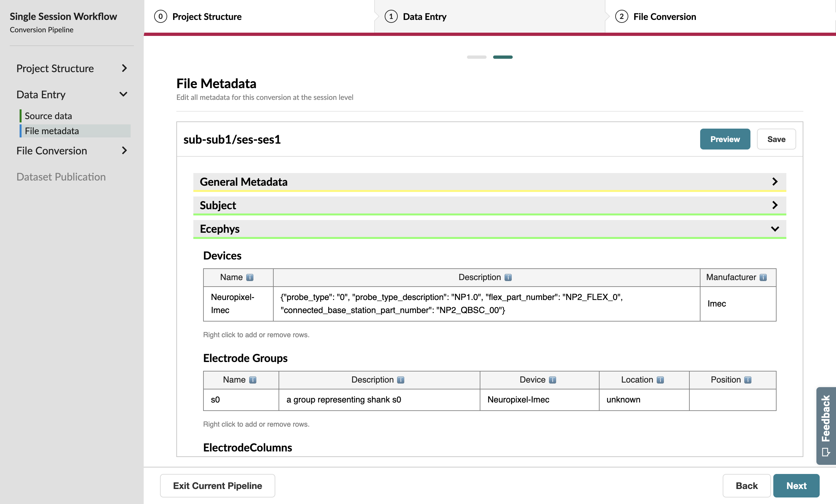Click second teal page indicator bar
The width and height of the screenshot is (836, 504).
click(x=503, y=57)
